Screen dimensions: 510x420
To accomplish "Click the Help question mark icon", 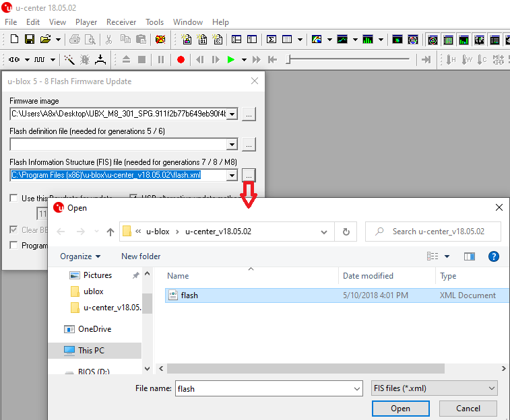I will pos(494,256).
